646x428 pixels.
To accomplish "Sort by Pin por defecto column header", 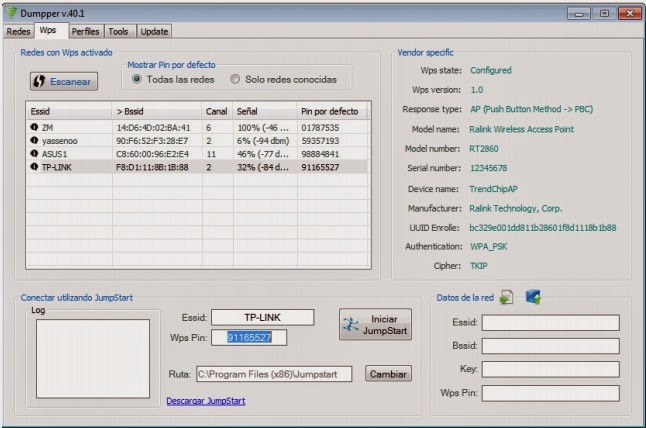I will pyautogui.click(x=332, y=111).
